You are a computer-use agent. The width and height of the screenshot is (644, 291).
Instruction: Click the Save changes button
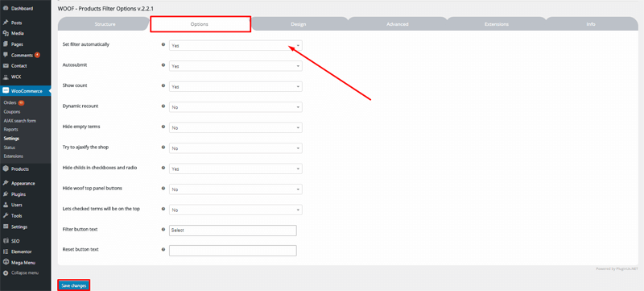(x=73, y=285)
